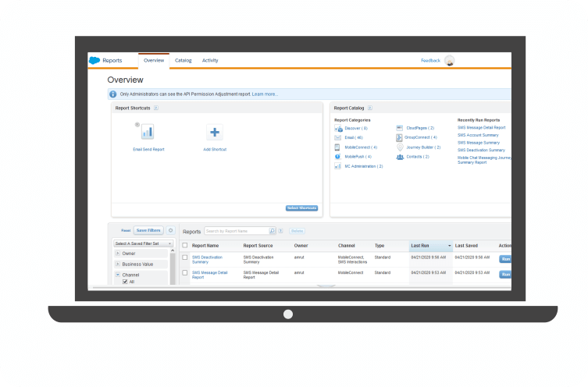
Task: Click the search magnifier icon in Reports
Action: 272,231
